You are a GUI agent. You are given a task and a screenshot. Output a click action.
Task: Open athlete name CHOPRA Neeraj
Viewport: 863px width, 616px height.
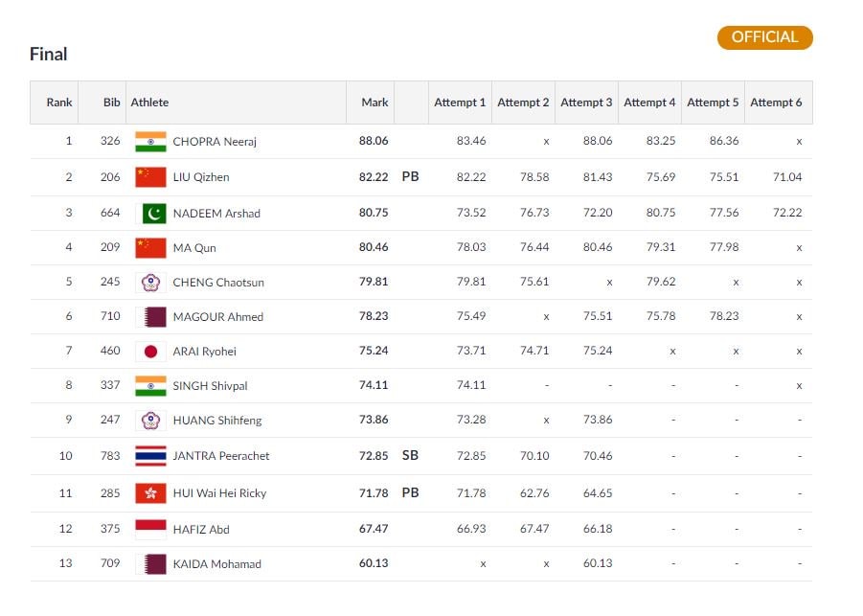pyautogui.click(x=215, y=142)
